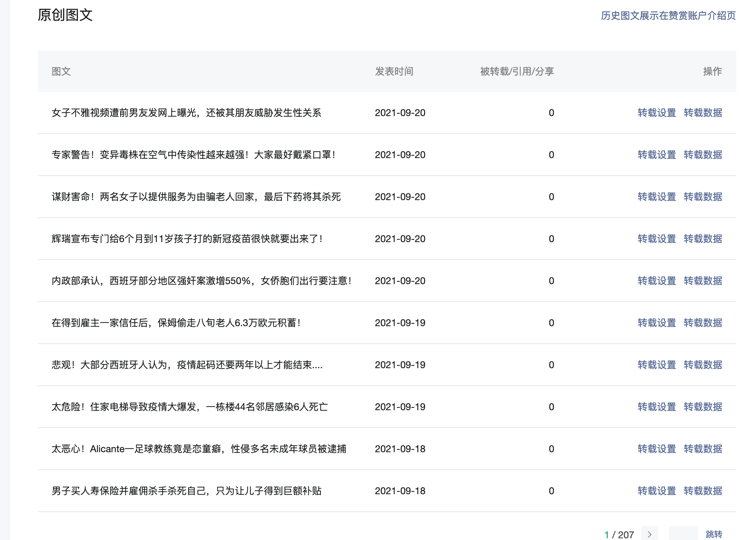This screenshot has width=756, height=540.
Task: Click the next page arrow icon
Action: [650, 534]
